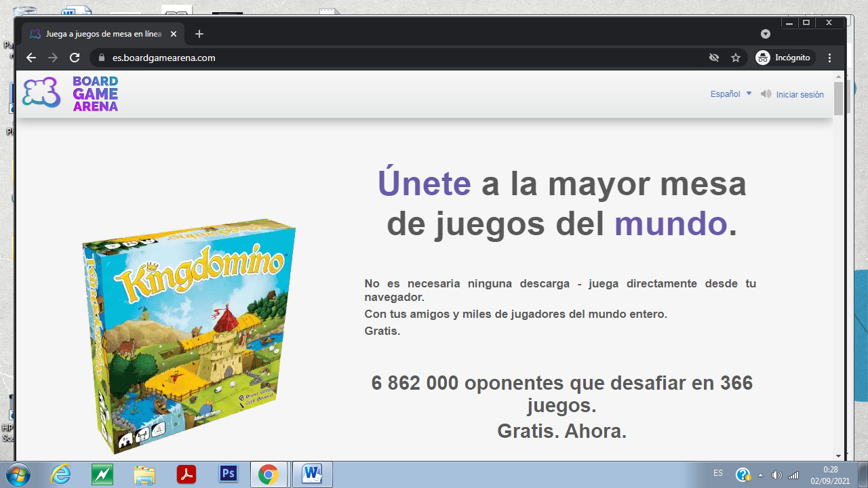Click the "Únete" heading word

[x=425, y=184]
